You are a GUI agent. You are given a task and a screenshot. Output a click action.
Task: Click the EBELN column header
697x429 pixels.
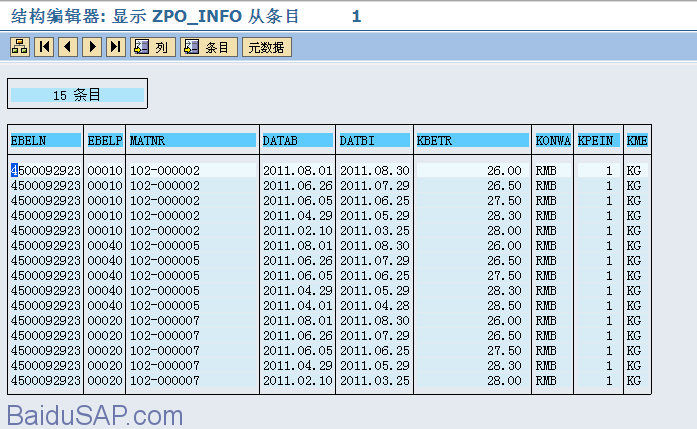click(45, 141)
